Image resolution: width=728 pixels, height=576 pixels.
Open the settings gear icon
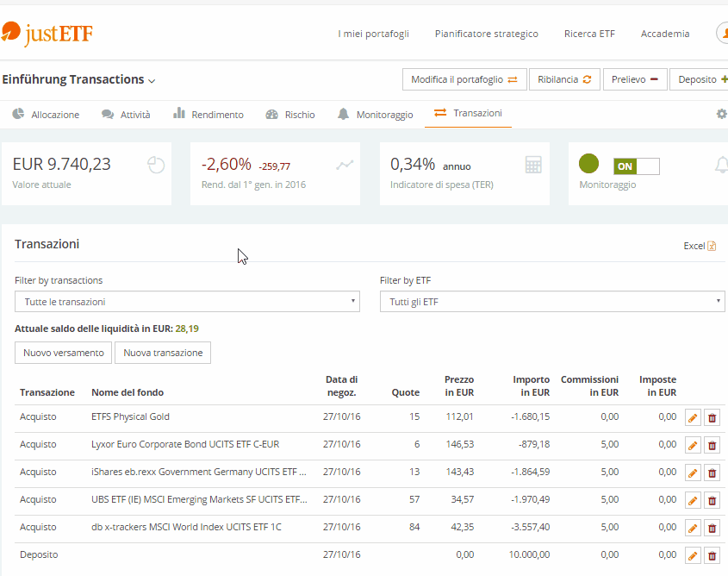click(x=721, y=114)
